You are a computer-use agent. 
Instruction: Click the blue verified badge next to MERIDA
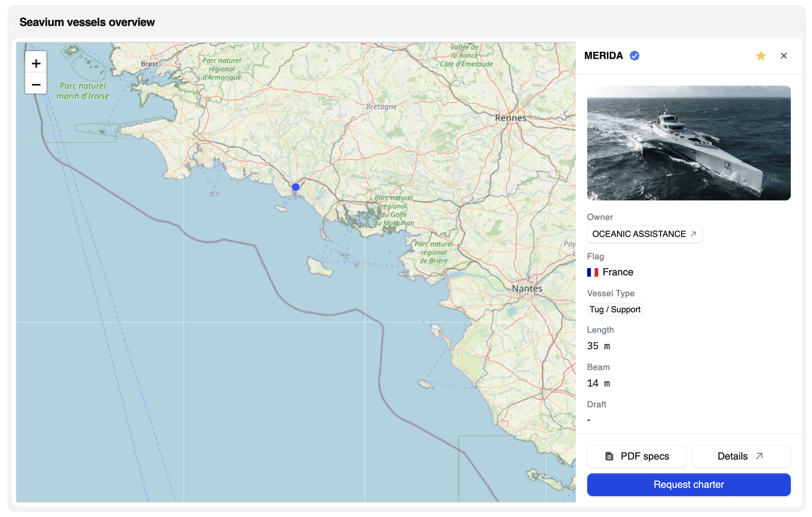[634, 56]
